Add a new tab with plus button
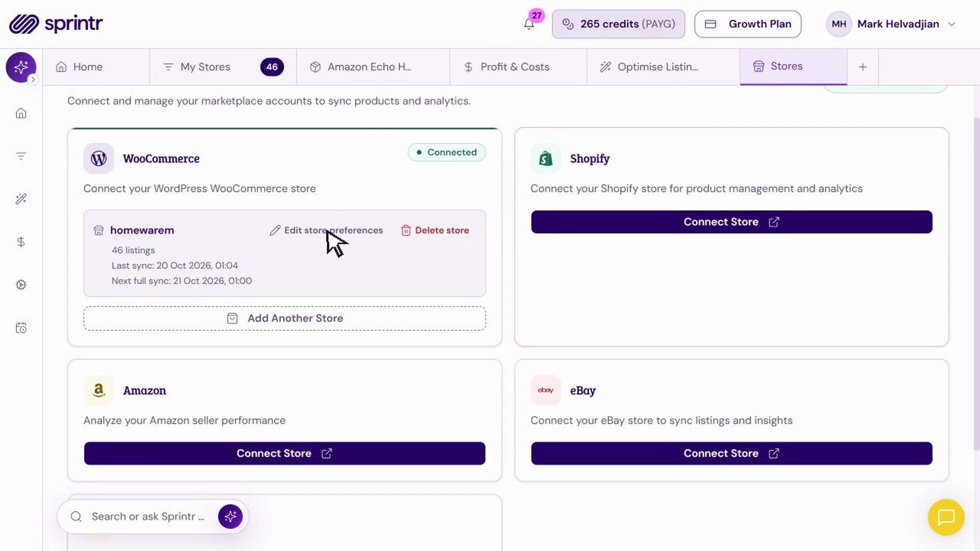The width and height of the screenshot is (980, 551). (x=863, y=67)
